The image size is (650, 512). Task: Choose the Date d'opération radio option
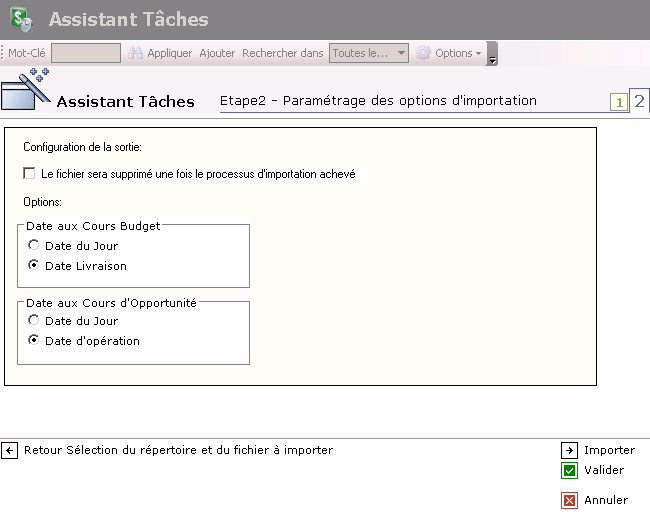34,341
